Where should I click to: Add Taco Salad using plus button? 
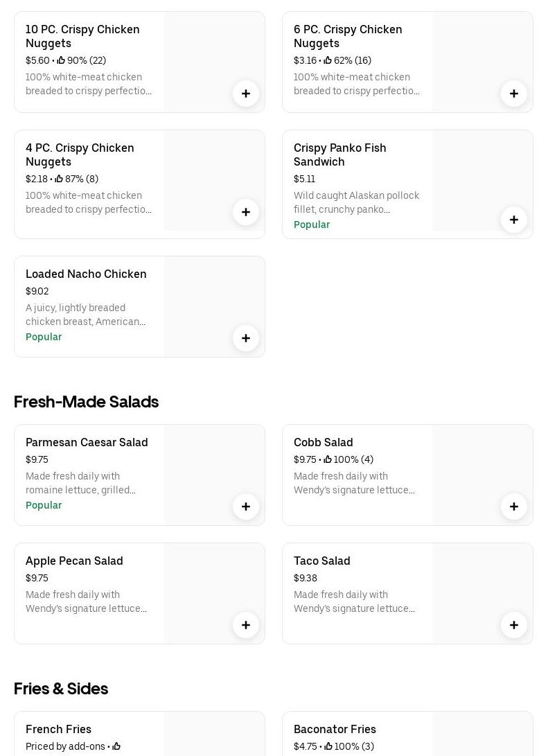514,625
